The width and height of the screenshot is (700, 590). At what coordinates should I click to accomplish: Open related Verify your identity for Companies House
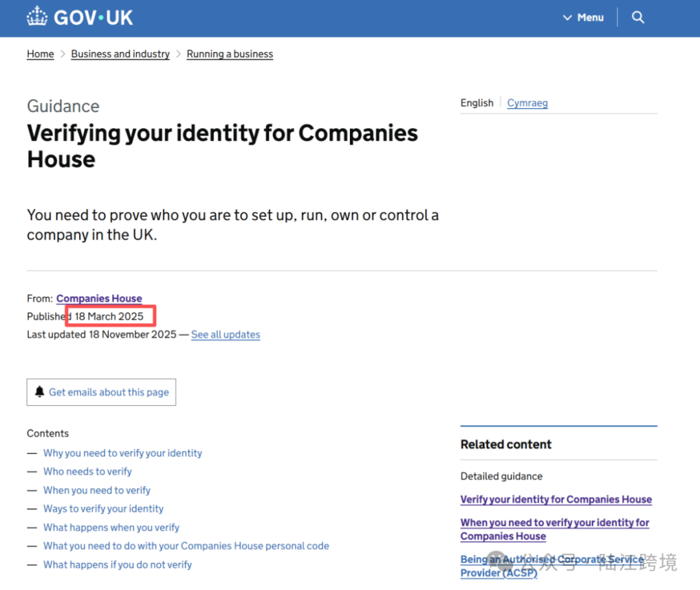555,499
